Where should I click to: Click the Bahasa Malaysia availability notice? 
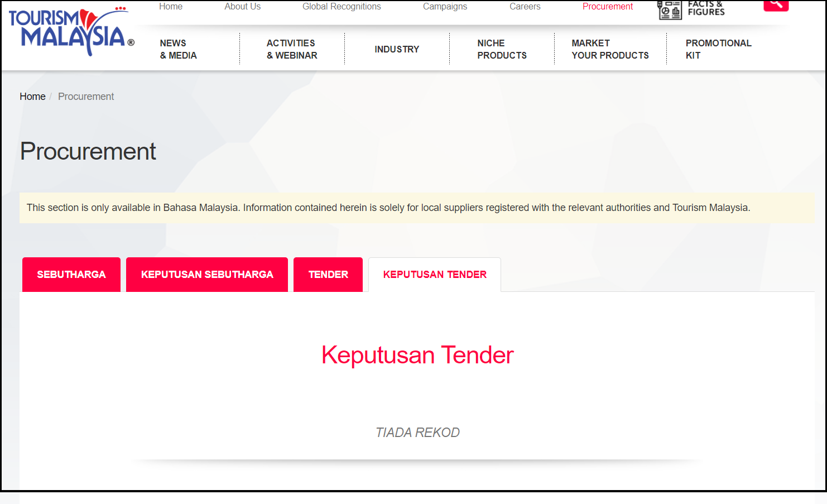417,208
